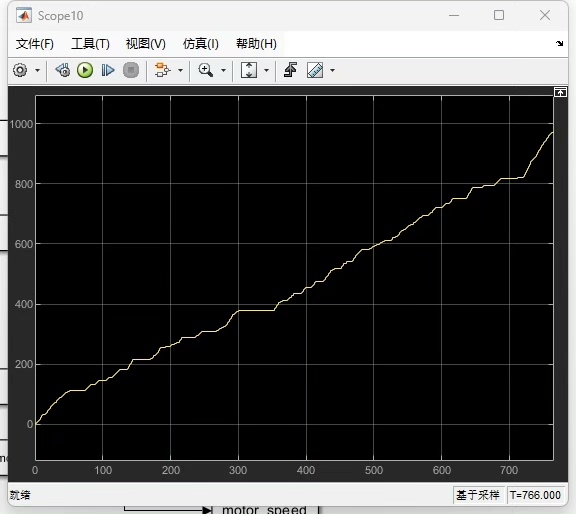Viewport: 576px width, 514px height.
Task: Click the 500 x-axis tick label
Action: 374,470
